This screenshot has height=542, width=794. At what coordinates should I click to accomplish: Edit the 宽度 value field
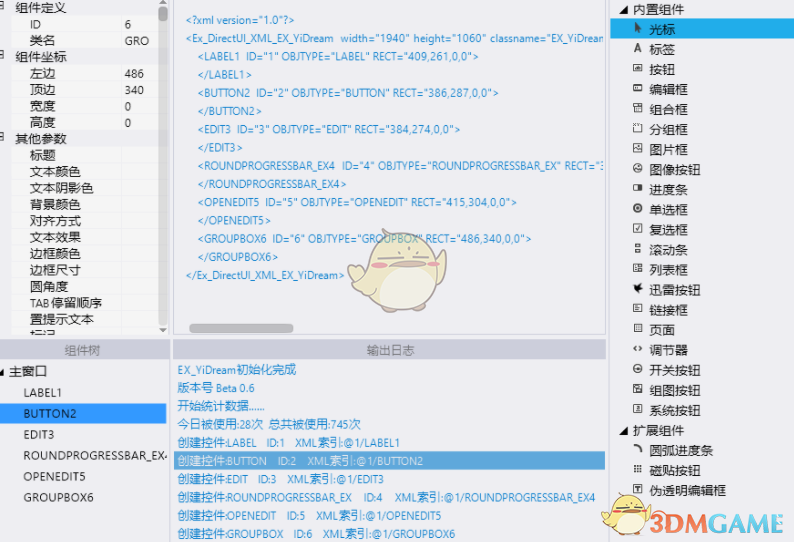pyautogui.click(x=139, y=106)
